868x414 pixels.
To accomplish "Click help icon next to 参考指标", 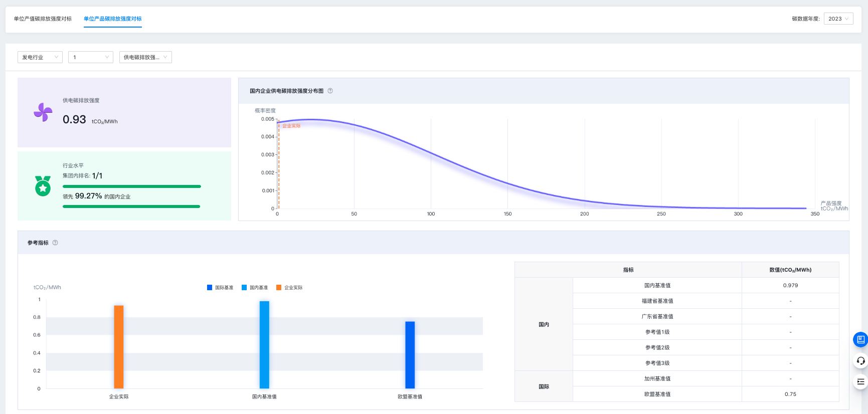I will click(x=55, y=243).
